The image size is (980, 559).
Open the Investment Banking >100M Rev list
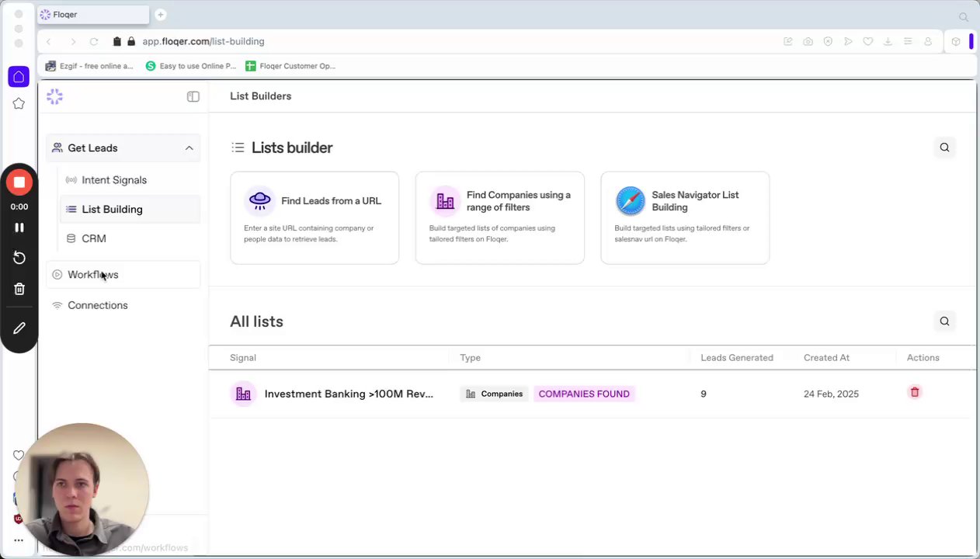click(x=348, y=394)
